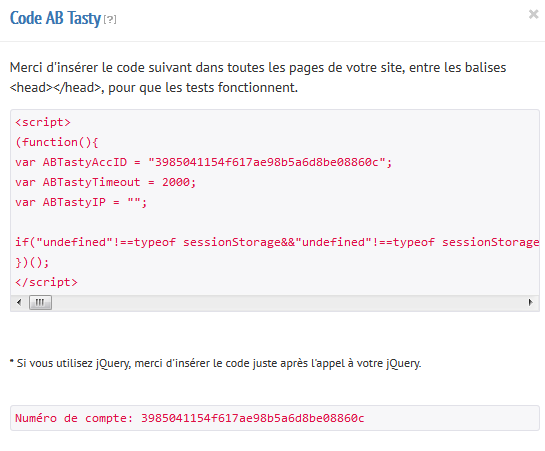Click the empty horizontal scrollbar track
545x451 pixels.
pyautogui.click(x=288, y=302)
